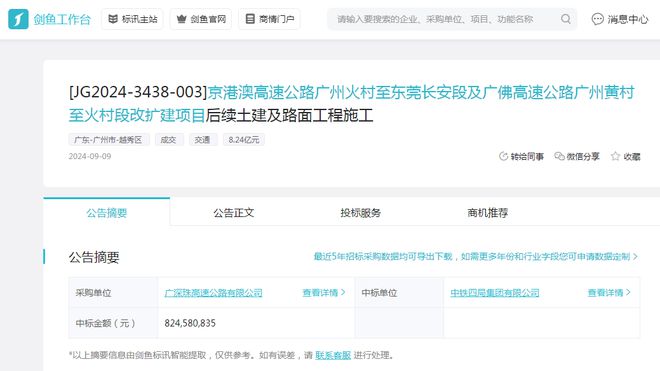Switch to 投标服务 tab
Image resolution: width=660 pixels, height=371 pixels.
point(361,213)
